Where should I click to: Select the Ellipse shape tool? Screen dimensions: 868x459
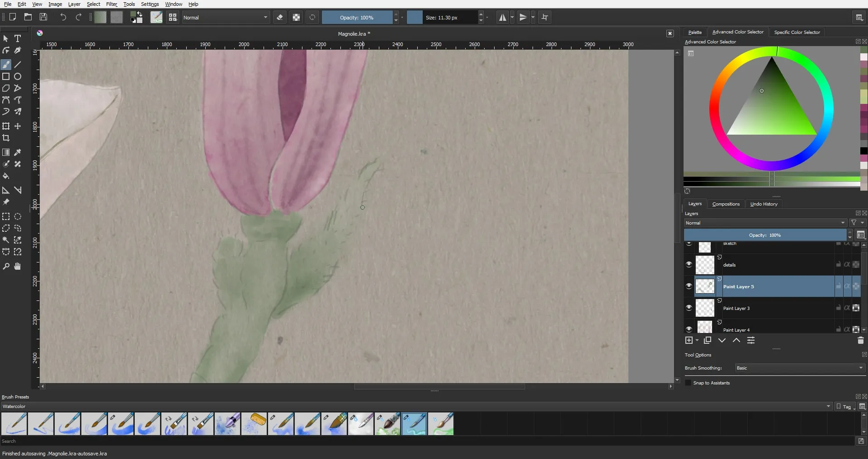click(x=18, y=76)
